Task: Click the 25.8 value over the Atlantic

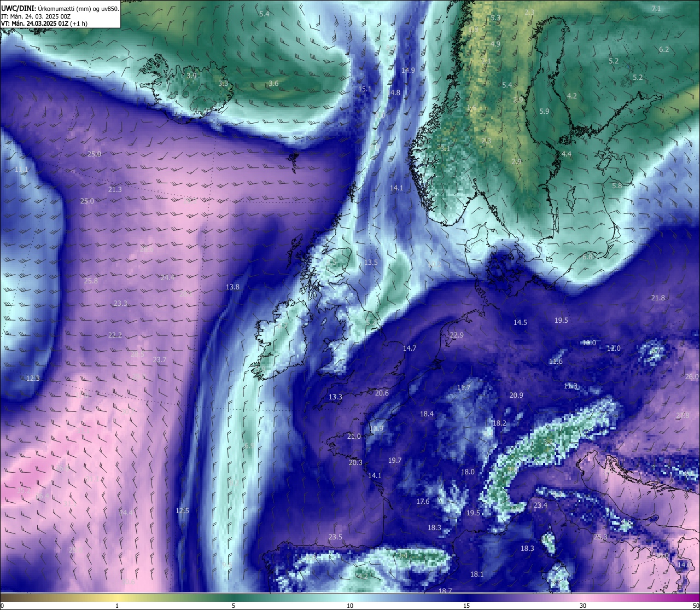Action: 91,281
